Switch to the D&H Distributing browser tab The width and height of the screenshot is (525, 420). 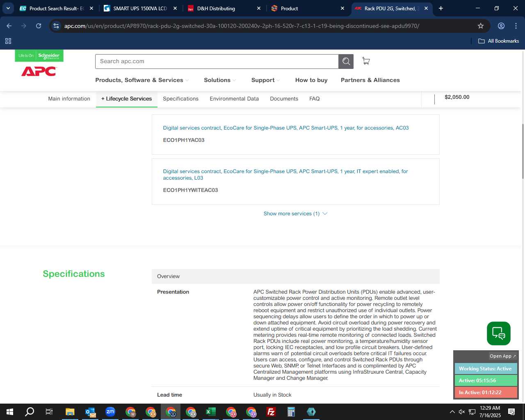click(x=224, y=8)
